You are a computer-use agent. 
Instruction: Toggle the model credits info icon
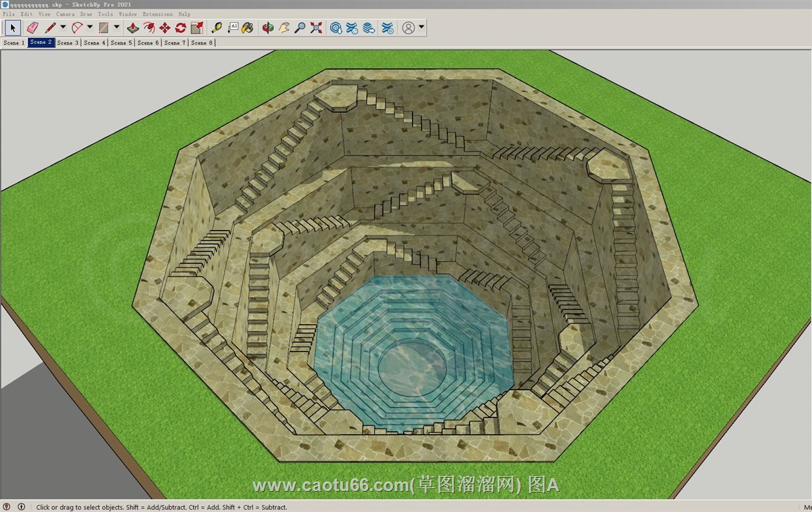coord(21,507)
